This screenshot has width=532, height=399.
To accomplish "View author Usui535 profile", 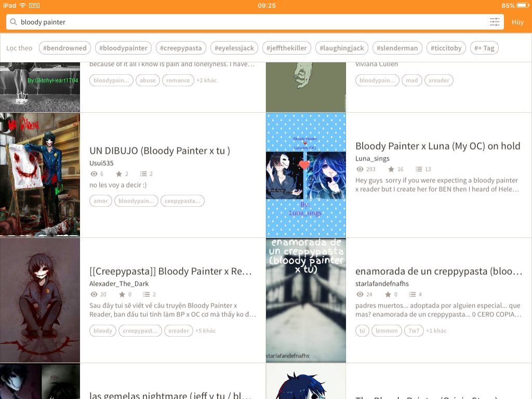I will 101,163.
